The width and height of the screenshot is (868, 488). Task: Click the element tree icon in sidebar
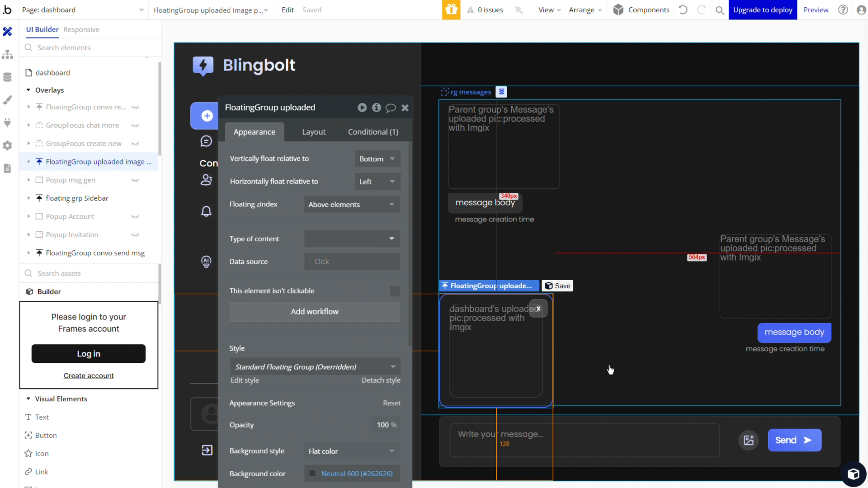coord(7,55)
